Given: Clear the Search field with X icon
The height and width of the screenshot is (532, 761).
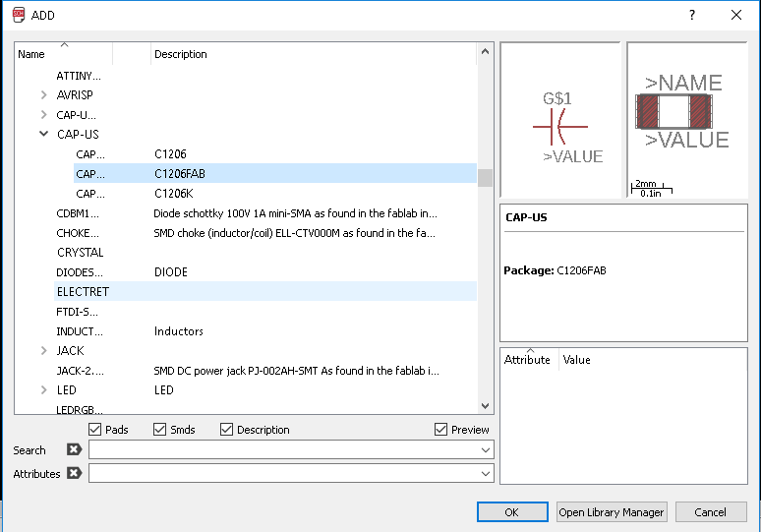Looking at the screenshot, I should point(74,449).
